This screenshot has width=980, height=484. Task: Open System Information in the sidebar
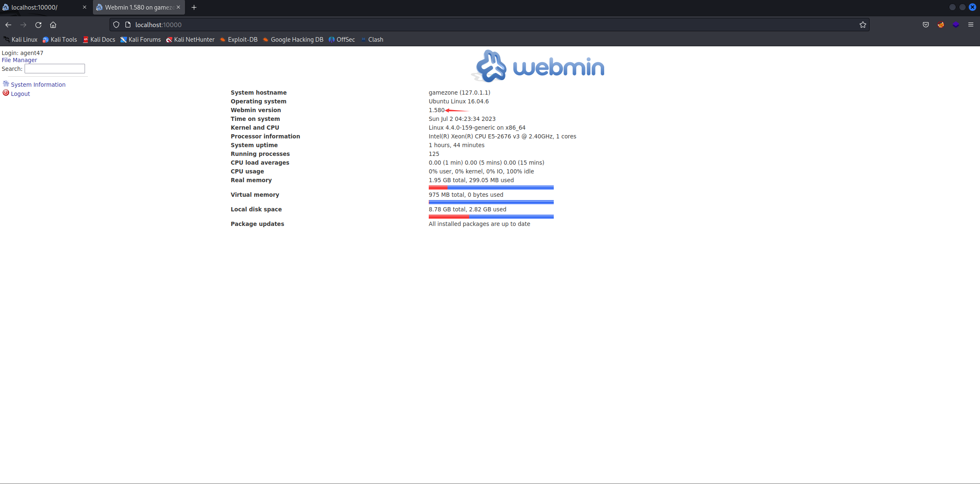point(38,85)
